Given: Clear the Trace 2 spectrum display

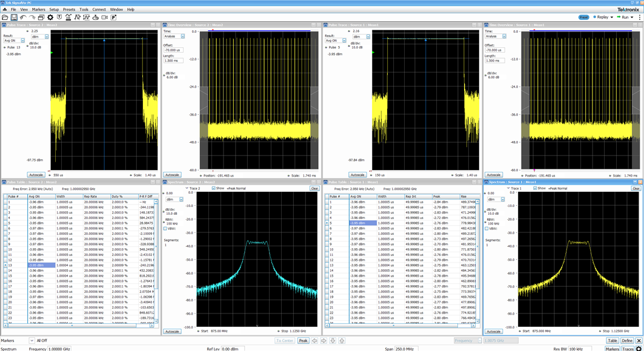Looking at the screenshot, I should pos(316,188).
